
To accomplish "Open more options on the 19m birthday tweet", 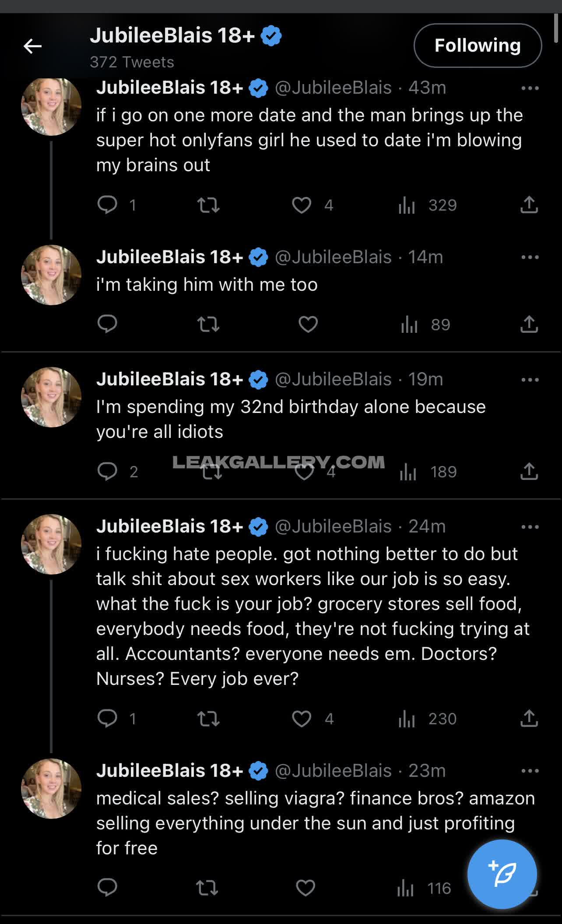I will pos(530,380).
